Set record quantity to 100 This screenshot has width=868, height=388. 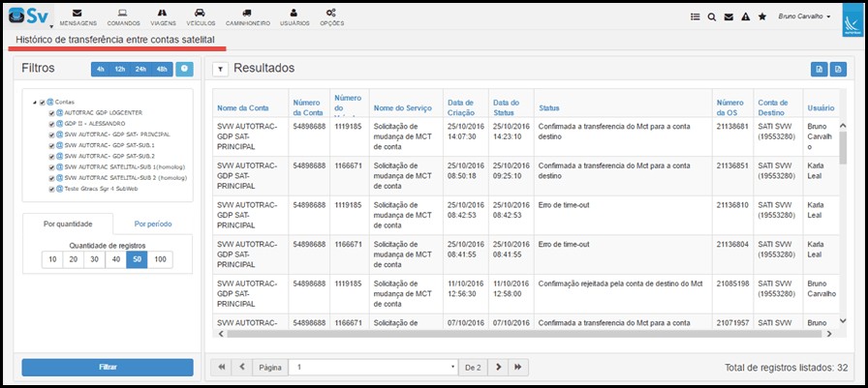click(x=160, y=259)
